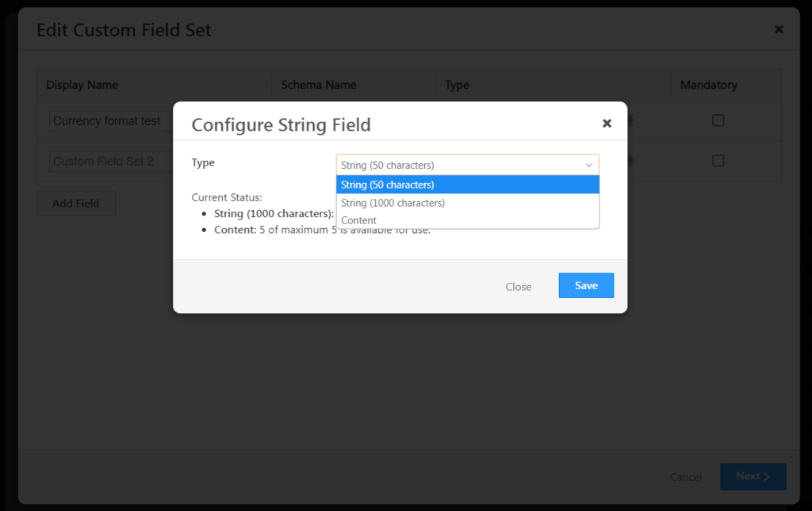812x511 pixels.
Task: Edit the Custom Field Set 2 name field
Action: (x=111, y=162)
